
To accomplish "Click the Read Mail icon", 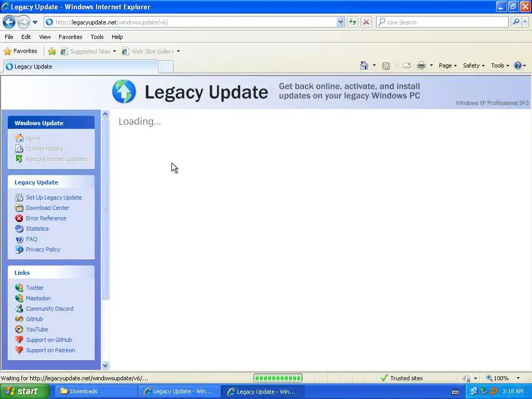I will coord(407,65).
